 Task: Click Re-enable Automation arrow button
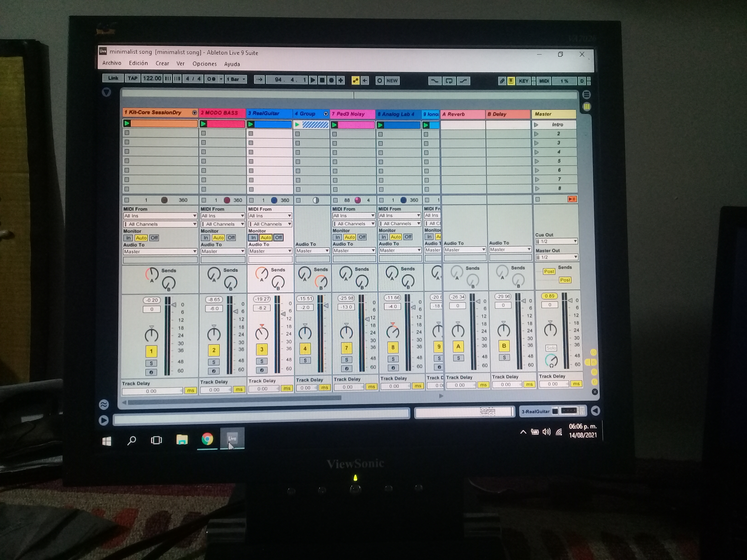365,80
